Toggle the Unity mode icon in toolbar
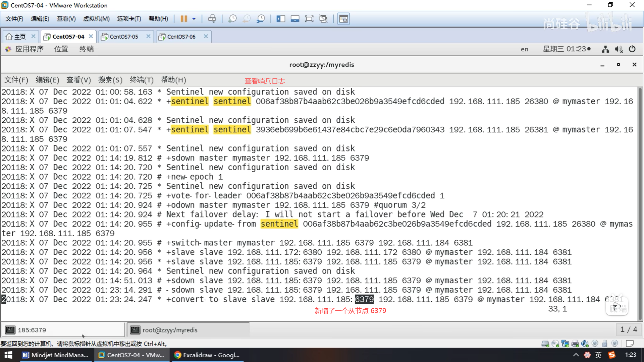This screenshot has height=362, width=644. point(323,19)
